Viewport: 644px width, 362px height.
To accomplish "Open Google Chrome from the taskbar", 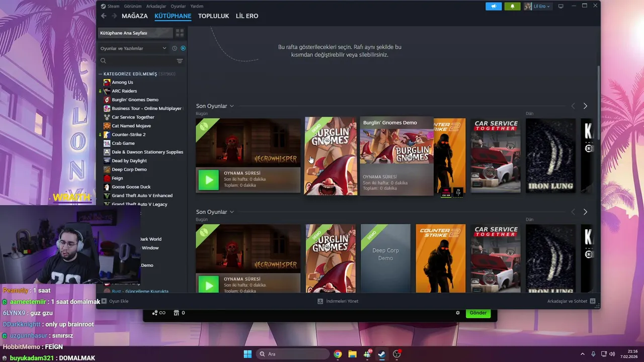I will 338,354.
